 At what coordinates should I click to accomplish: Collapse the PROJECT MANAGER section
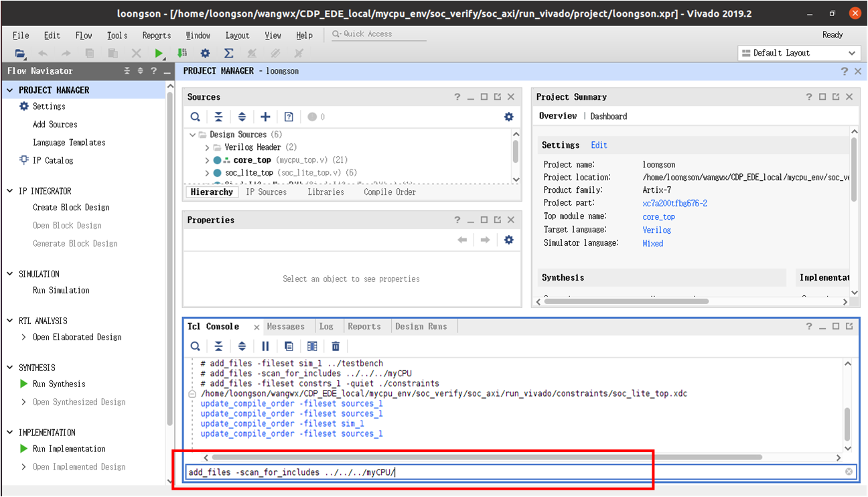(10, 90)
